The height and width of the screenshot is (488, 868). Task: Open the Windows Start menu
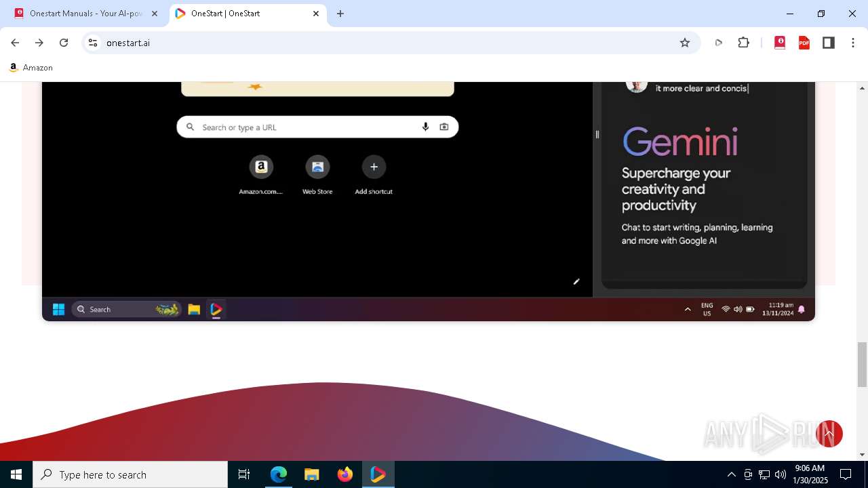pyautogui.click(x=16, y=474)
